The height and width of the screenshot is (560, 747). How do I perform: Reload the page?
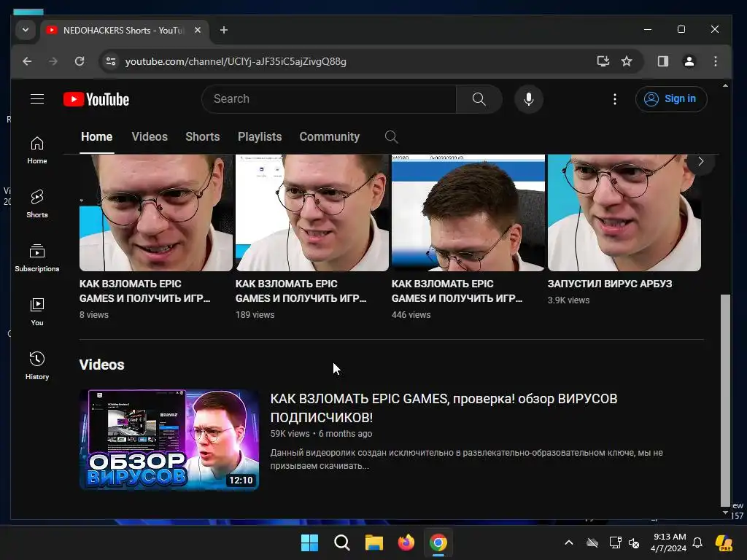click(80, 61)
